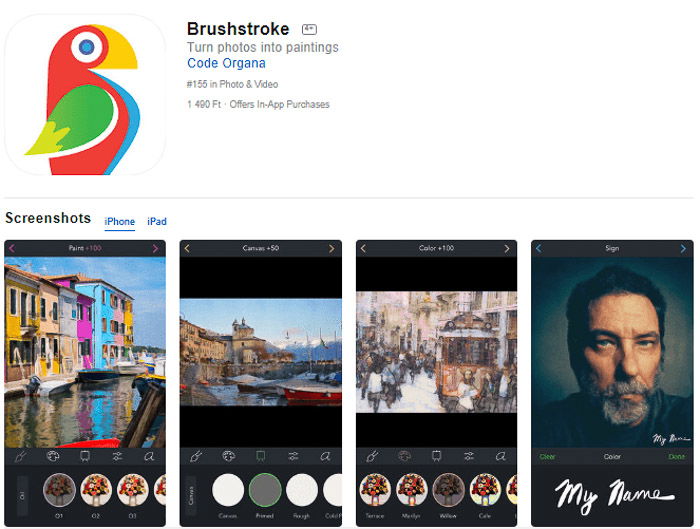
Task: Switch to the iPad screenshots tab
Action: click(157, 221)
